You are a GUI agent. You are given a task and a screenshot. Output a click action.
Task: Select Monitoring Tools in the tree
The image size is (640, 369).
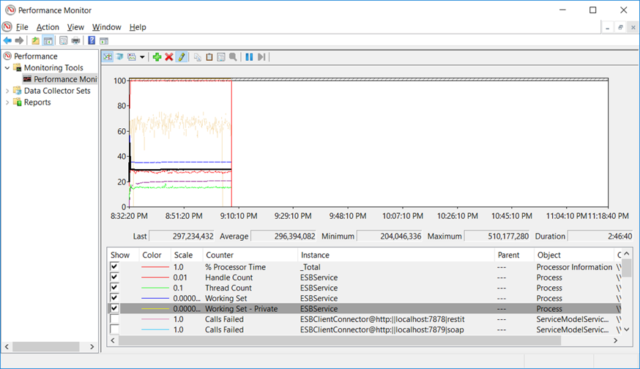tap(53, 68)
